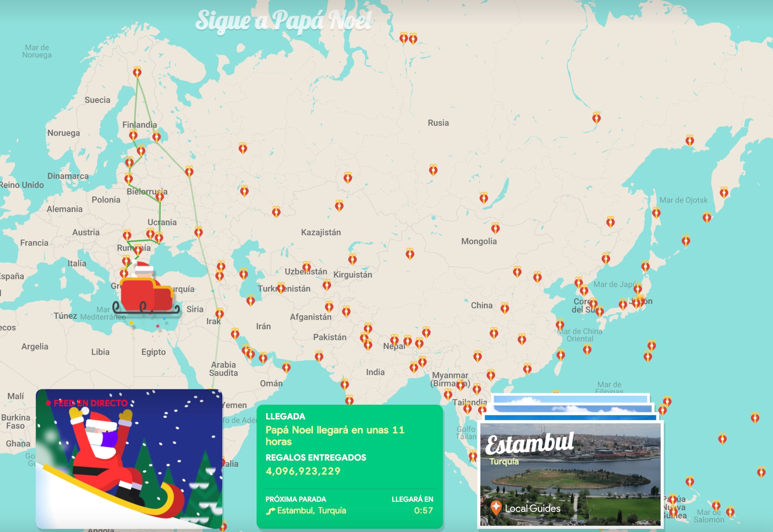Click the gift marker right of China label
This screenshot has height=532, width=773.
[505, 308]
